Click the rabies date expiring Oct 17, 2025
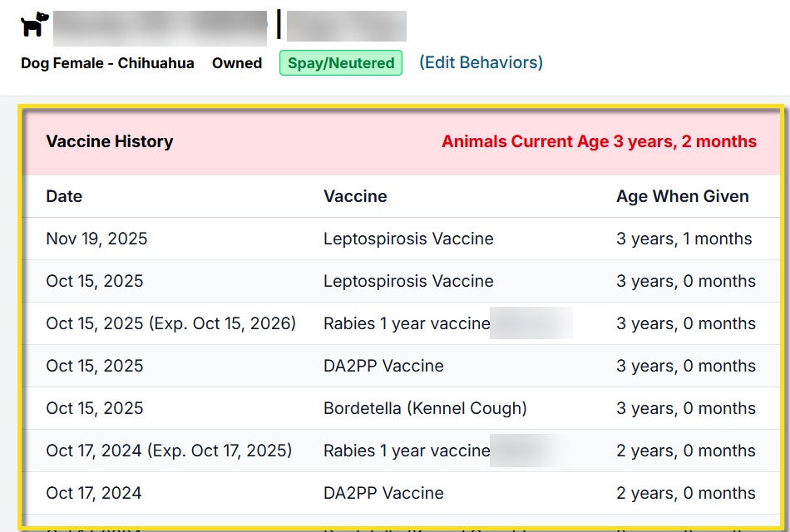The height and width of the screenshot is (532, 790). click(169, 451)
